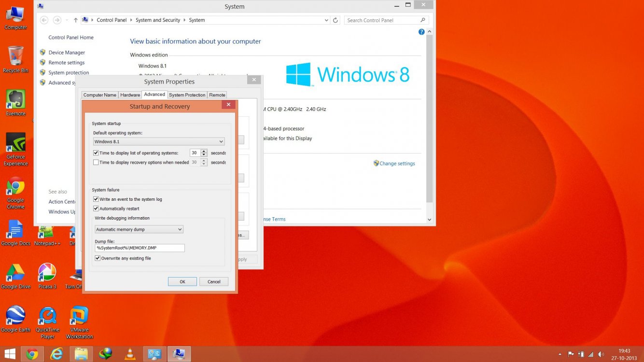Open the volume control in the system tray
The height and width of the screenshot is (362, 644).
tap(601, 354)
